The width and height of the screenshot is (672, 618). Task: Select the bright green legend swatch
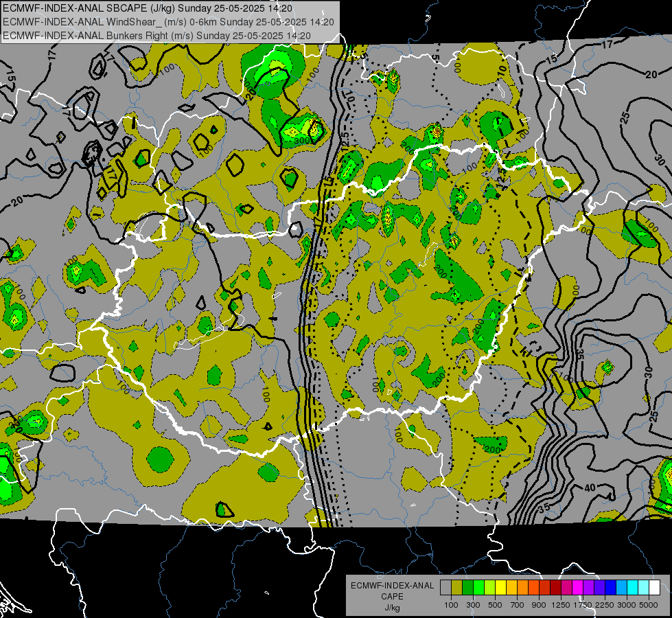478,587
